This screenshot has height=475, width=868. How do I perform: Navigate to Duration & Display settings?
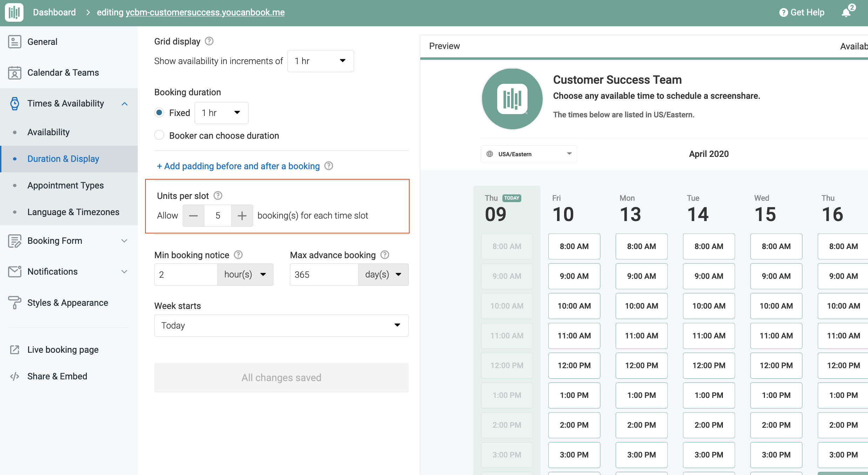point(64,158)
